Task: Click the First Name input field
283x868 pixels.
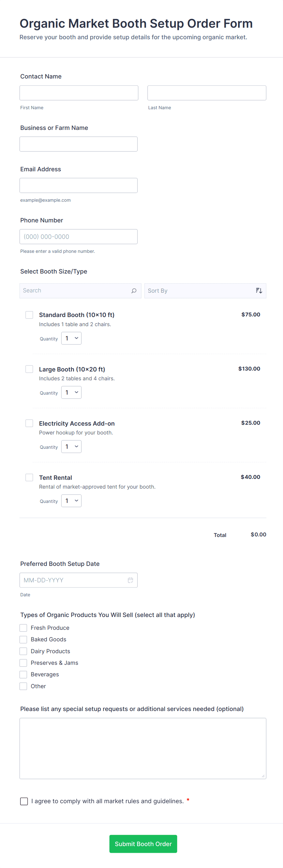Action: click(79, 93)
